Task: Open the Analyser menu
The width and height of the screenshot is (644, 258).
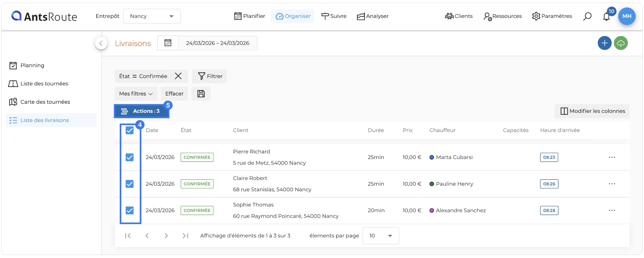Action: pos(373,16)
